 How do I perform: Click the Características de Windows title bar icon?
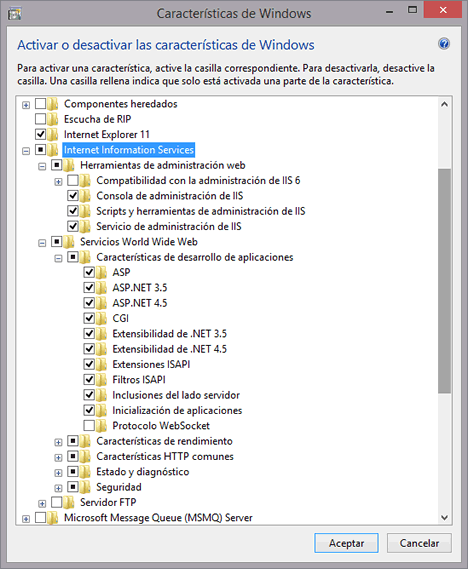click(x=15, y=14)
